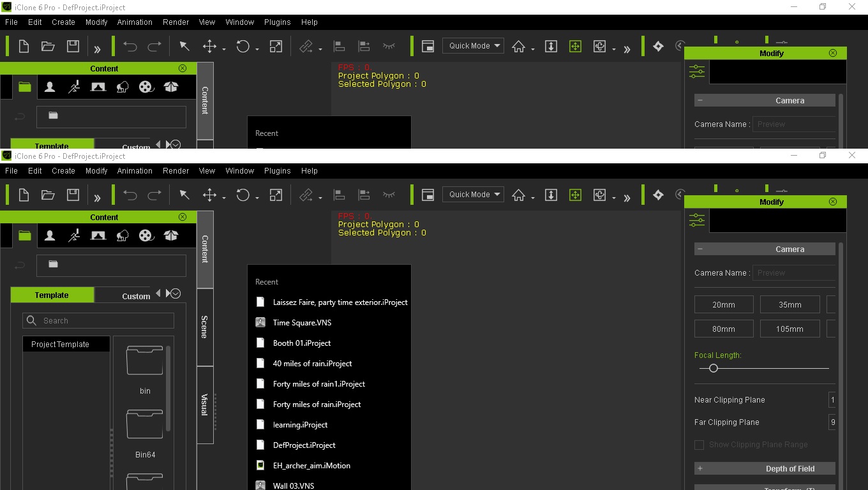Set lens to 35mm preset
The height and width of the screenshot is (490, 868).
[x=790, y=304]
